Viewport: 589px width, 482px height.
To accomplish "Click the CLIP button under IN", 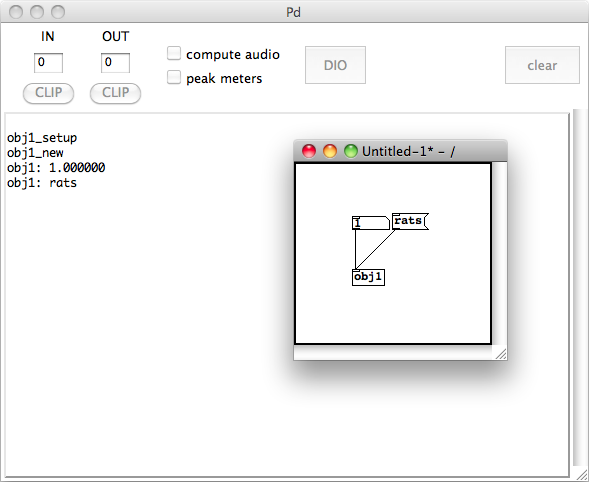I will [x=48, y=93].
